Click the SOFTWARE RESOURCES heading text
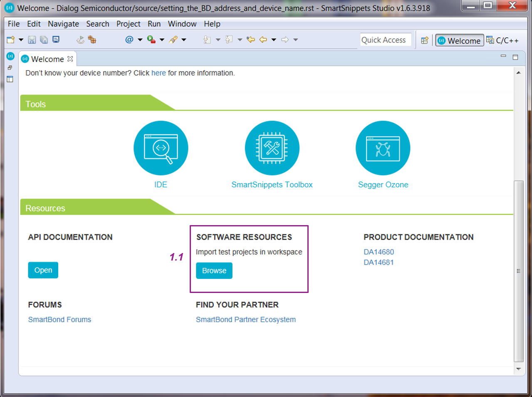Image resolution: width=532 pixels, height=397 pixels. click(x=244, y=237)
